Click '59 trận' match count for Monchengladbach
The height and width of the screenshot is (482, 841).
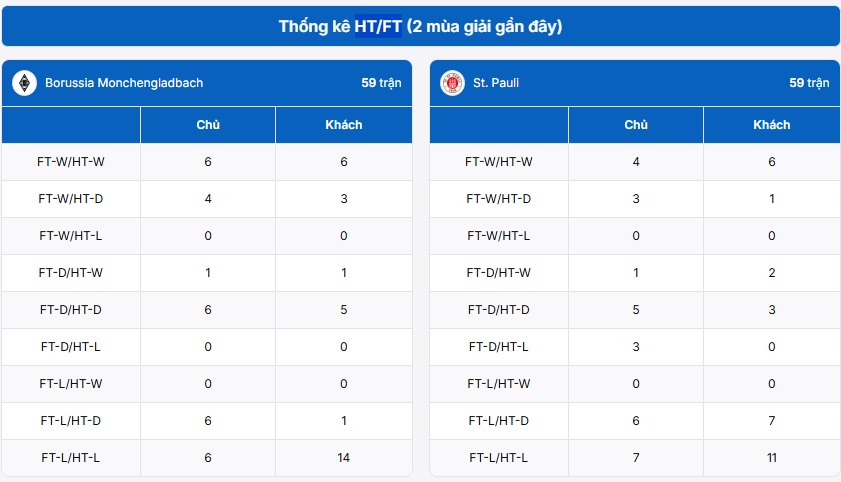point(381,83)
